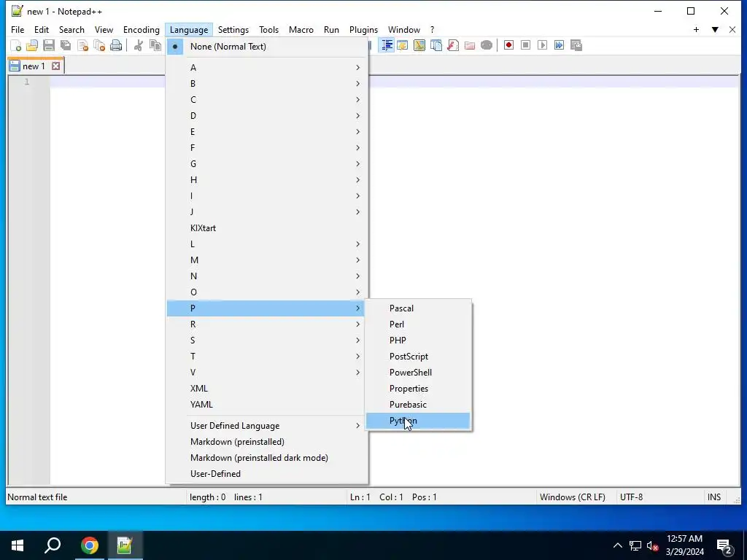Click the Copy toolbar icon
Viewport: 747px width, 560px height.
pyautogui.click(x=155, y=45)
